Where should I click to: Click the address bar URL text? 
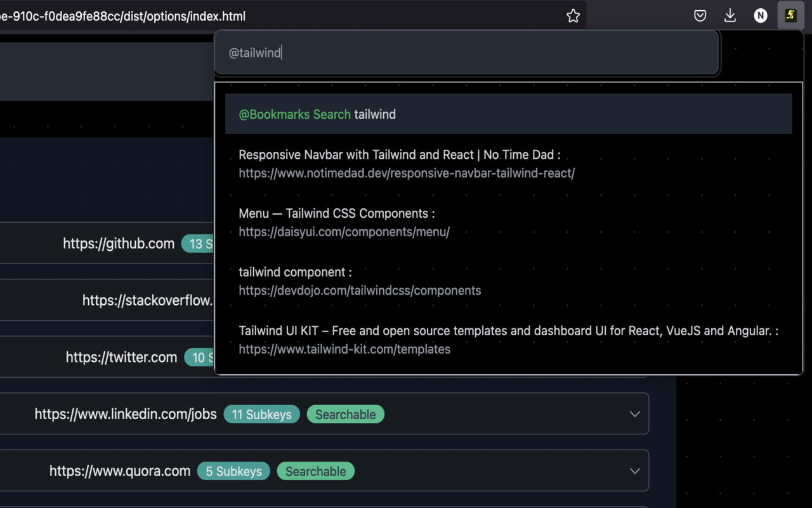click(x=122, y=17)
